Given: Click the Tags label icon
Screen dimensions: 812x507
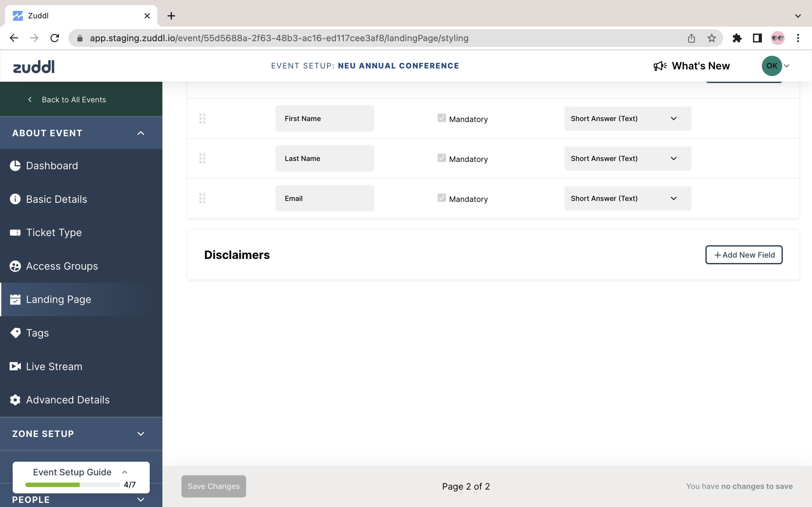Looking at the screenshot, I should 15,333.
